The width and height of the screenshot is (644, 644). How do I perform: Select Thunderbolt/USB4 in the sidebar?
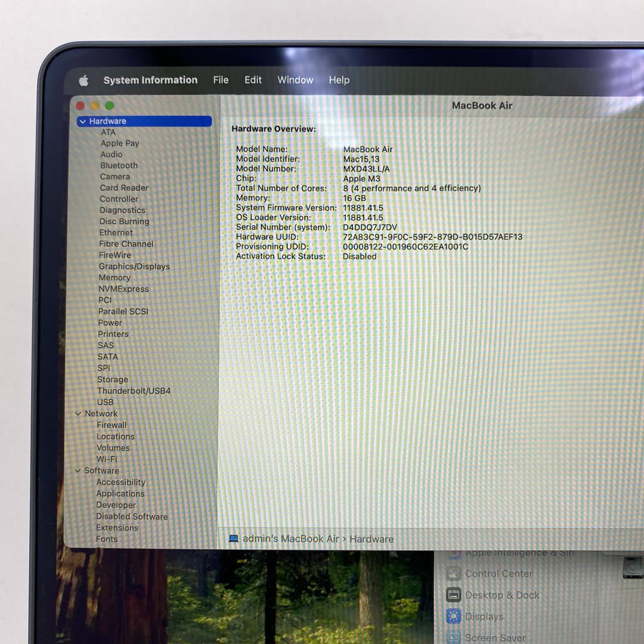(134, 391)
